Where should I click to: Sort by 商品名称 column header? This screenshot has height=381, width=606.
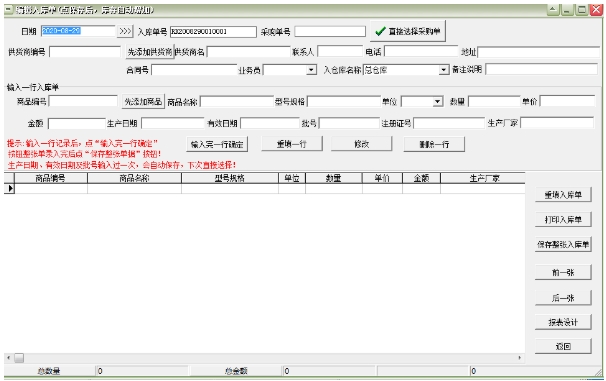pyautogui.click(x=134, y=178)
